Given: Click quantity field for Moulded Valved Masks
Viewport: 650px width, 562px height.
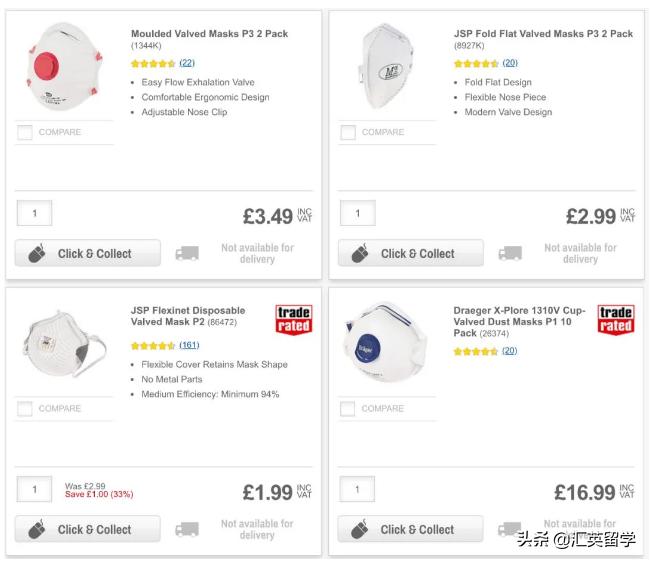Looking at the screenshot, I should point(35,213).
